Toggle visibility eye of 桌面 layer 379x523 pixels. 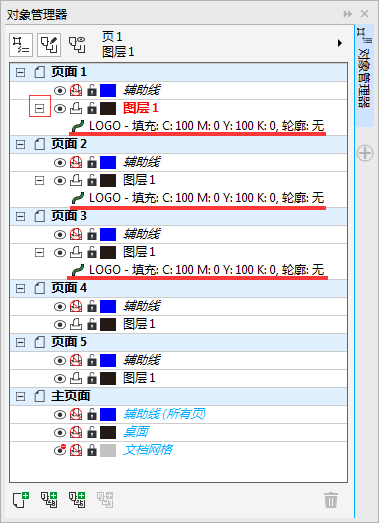(x=60, y=433)
